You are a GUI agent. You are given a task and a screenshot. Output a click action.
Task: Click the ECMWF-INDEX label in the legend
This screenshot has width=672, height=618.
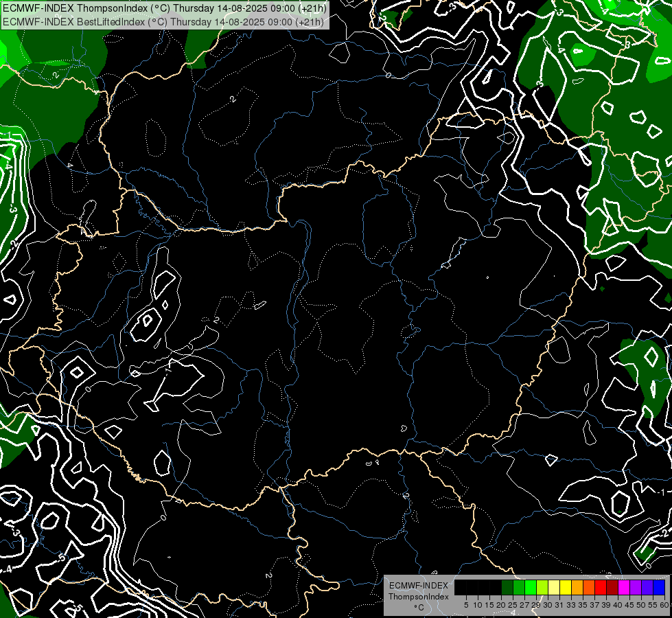coord(419,586)
